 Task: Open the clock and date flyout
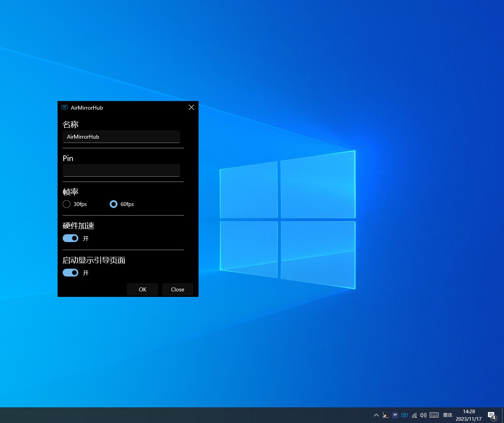tap(469, 415)
